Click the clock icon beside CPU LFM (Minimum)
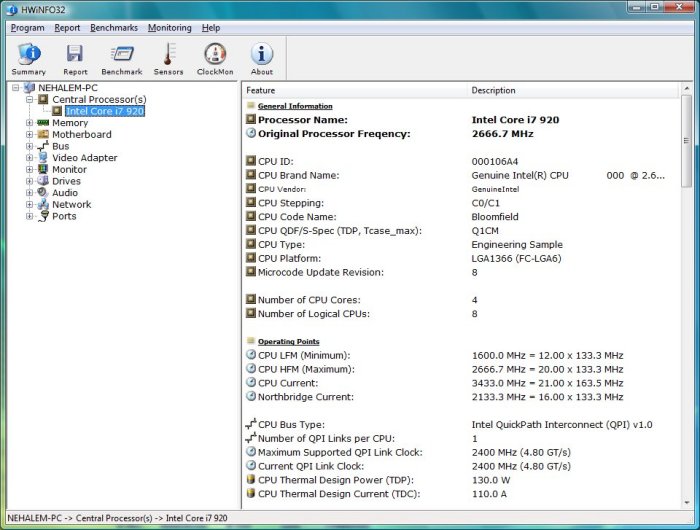 [x=251, y=355]
